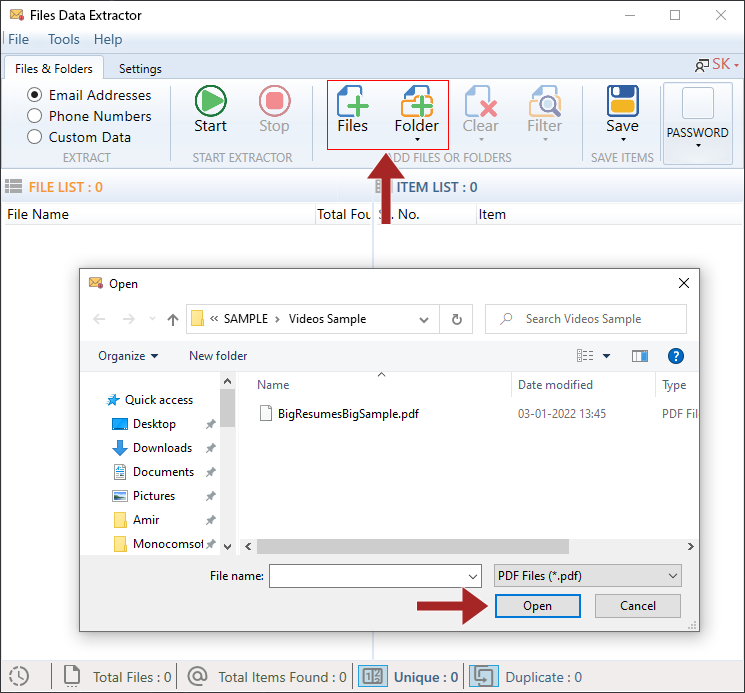
Task: Click the File name input field
Action: pyautogui.click(x=375, y=576)
